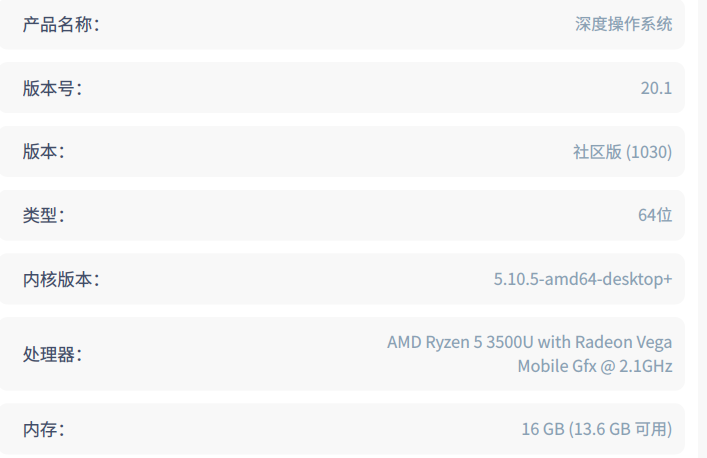Select the 2.1GHz processor speed
The height and width of the screenshot is (458, 707).
pos(645,366)
